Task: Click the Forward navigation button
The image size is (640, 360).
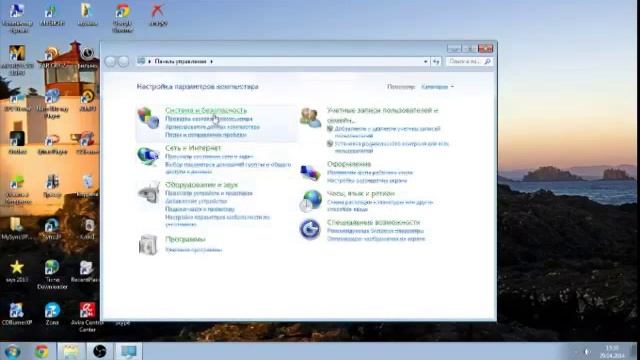Action: click(123, 61)
